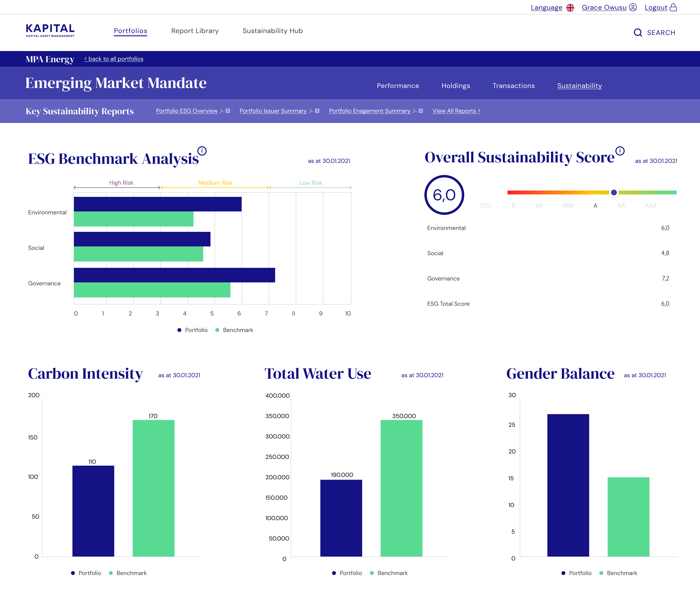Click the 6,0 score circle
Viewport: 700px width, 593px height.
point(444,195)
